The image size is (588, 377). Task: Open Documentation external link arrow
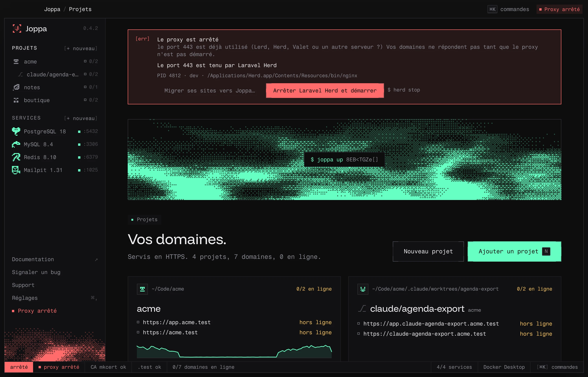96,260
